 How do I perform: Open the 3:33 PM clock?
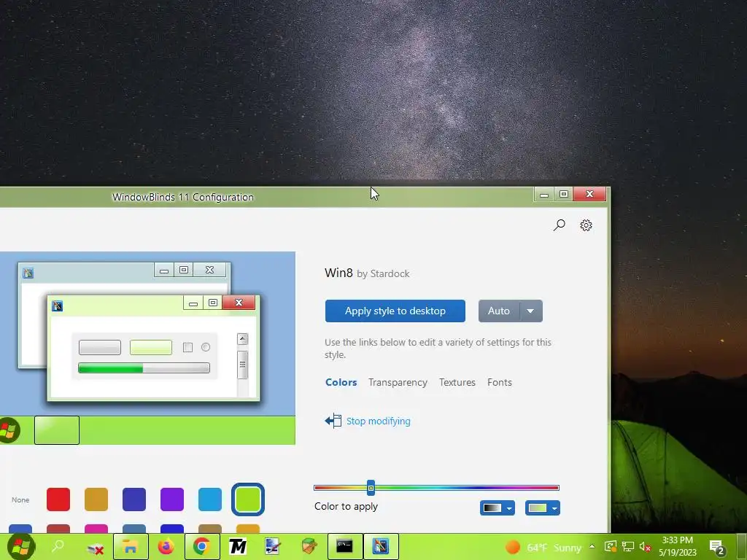[x=678, y=546]
